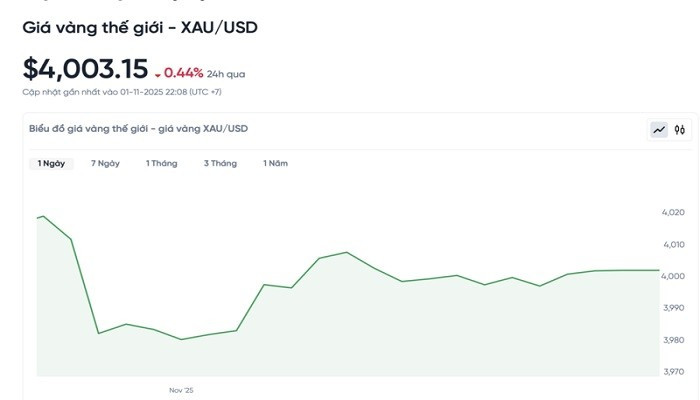Switch to the line chart view
Screen dimensions: 700x400
pyautogui.click(x=659, y=129)
